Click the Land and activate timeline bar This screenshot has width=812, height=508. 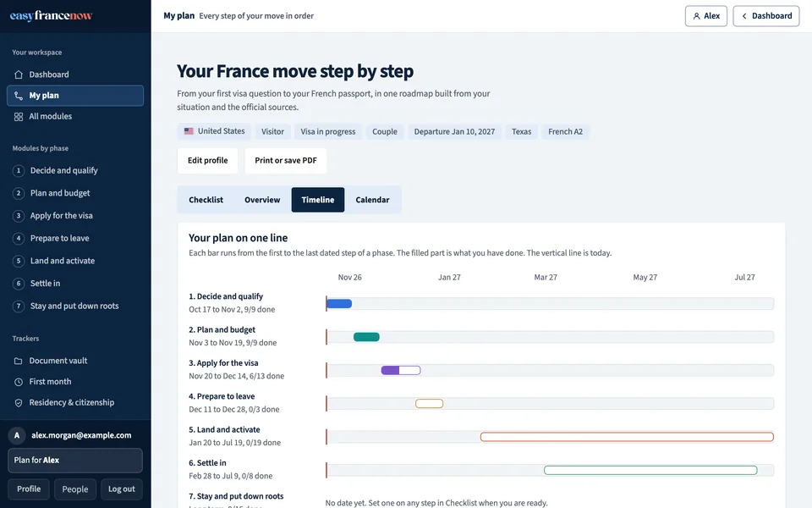(627, 437)
